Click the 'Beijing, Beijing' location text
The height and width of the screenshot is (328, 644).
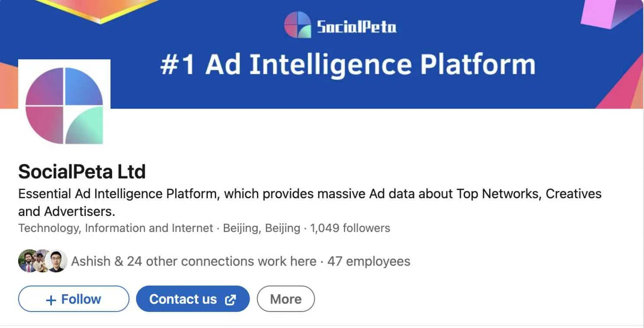261,228
